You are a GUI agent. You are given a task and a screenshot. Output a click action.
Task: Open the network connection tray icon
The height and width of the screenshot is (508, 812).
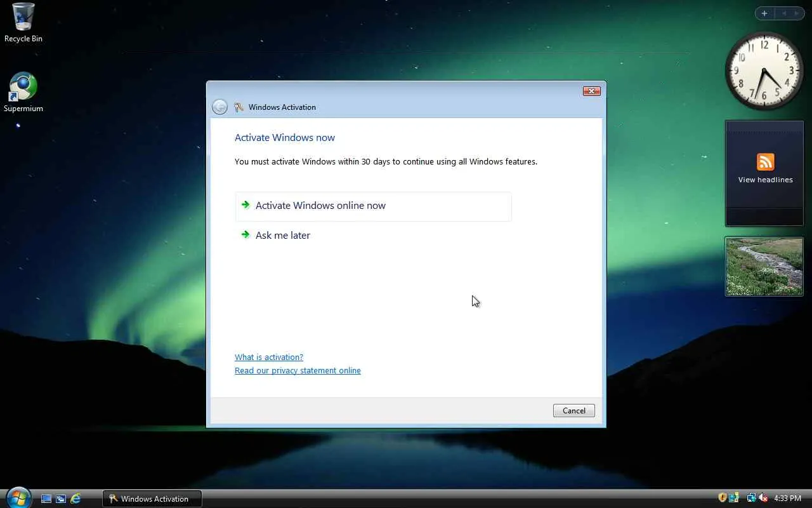(x=751, y=498)
